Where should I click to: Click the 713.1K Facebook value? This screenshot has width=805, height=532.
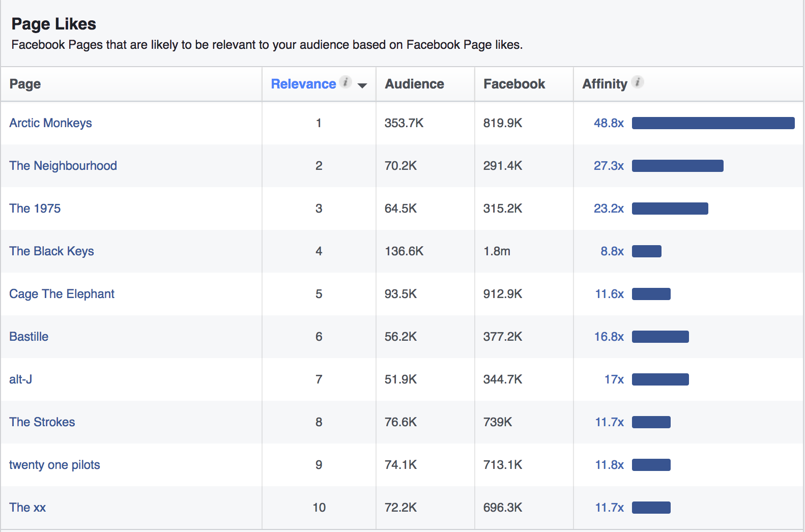503,465
